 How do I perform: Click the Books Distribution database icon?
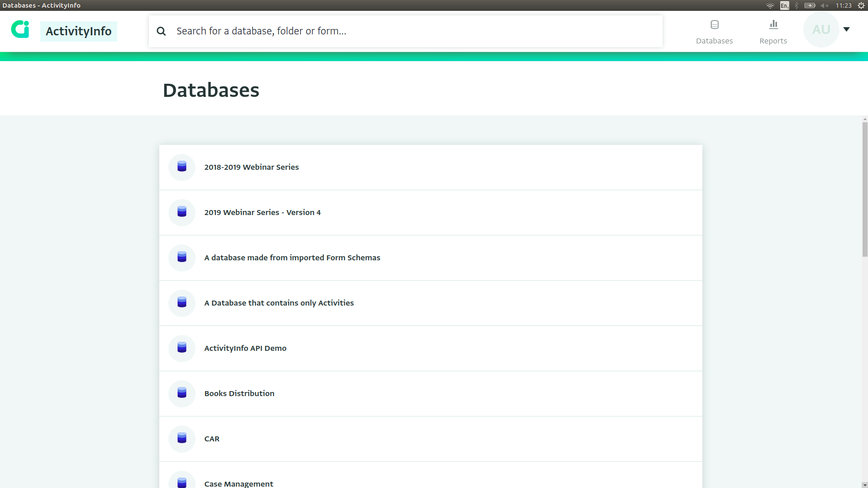182,393
